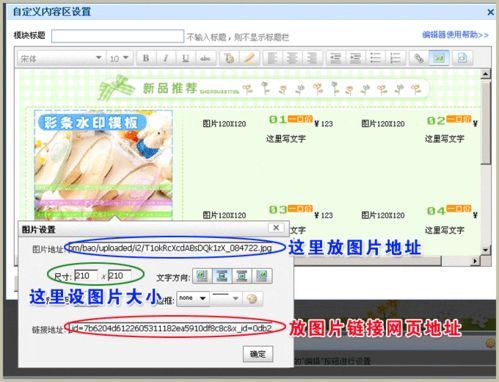The height and width of the screenshot is (382, 499).
Task: Open the border line style dropdown
Action: click(x=227, y=299)
